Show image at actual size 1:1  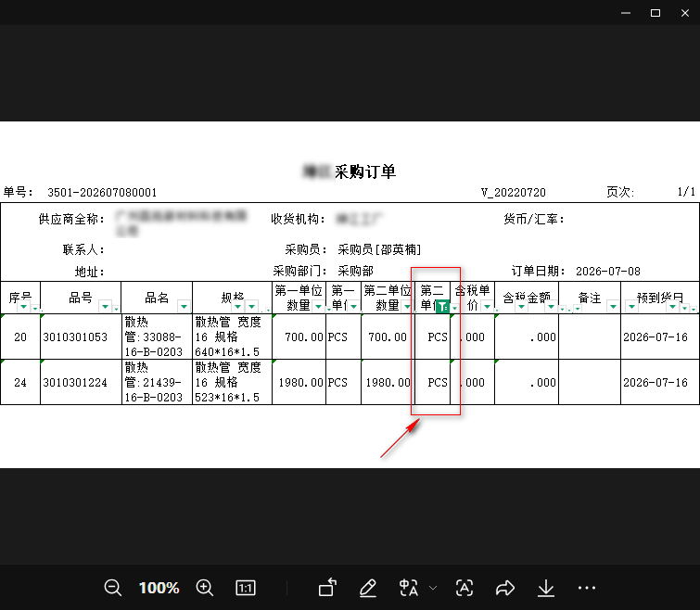(x=246, y=588)
